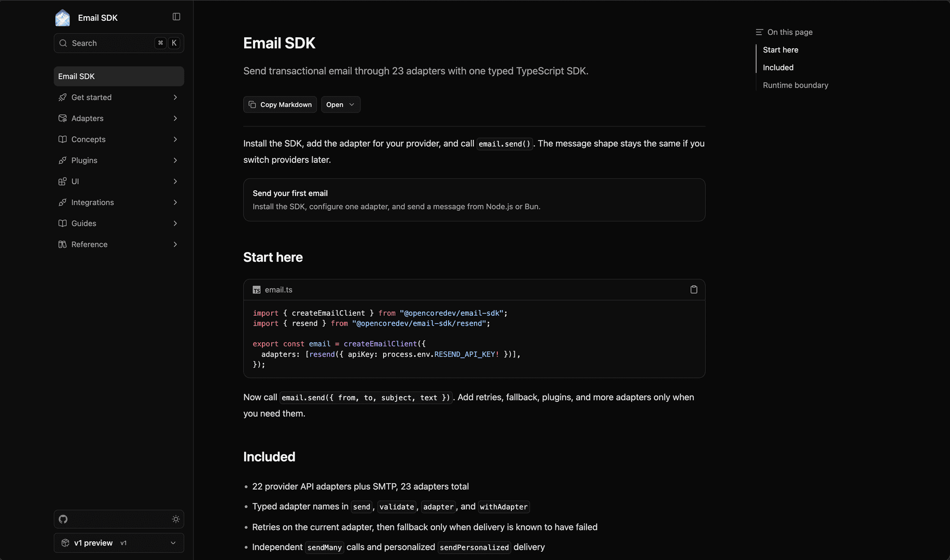Click the validate inline code

point(397,507)
